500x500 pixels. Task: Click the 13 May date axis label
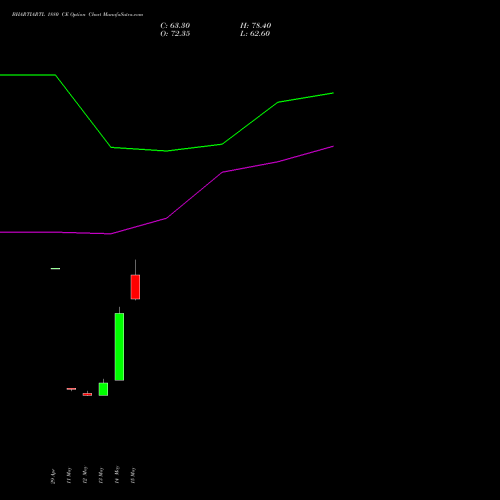pyautogui.click(x=101, y=475)
